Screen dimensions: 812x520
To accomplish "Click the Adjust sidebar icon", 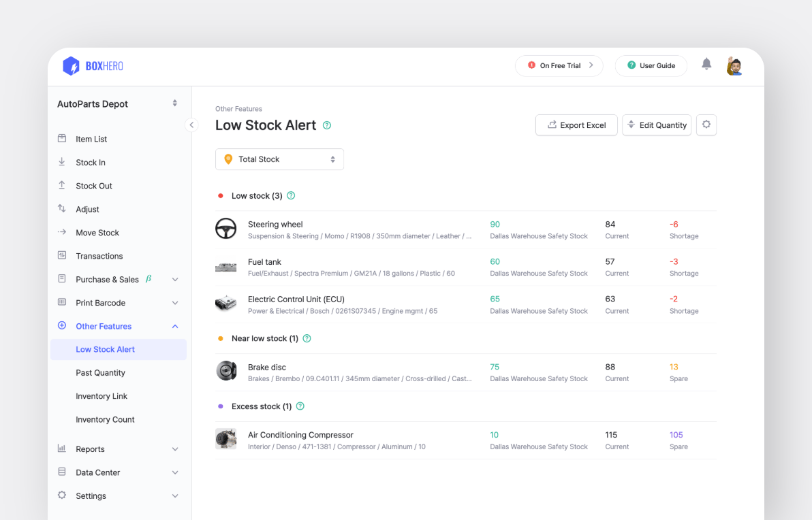I will click(62, 209).
